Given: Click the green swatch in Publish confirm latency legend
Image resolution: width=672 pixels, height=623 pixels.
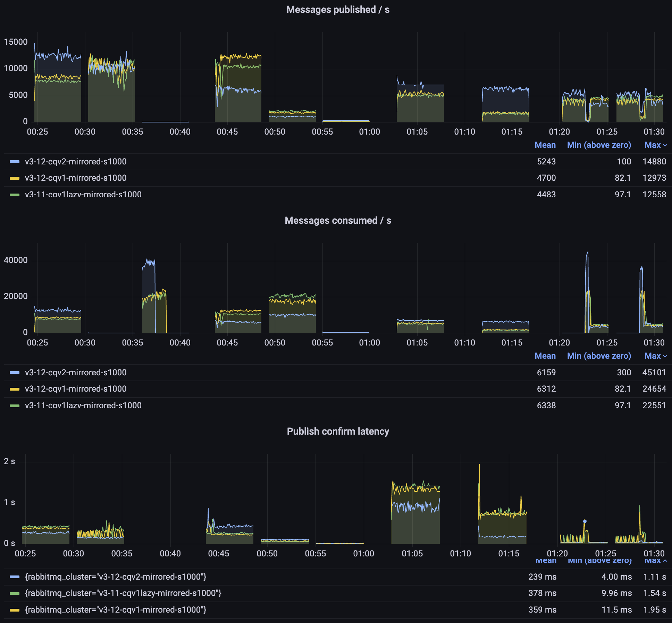Looking at the screenshot, I should pyautogui.click(x=15, y=593).
